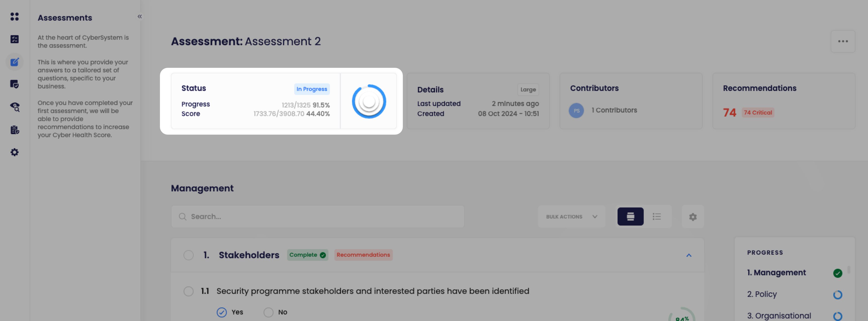Collapse the Assessments side panel
Viewport: 868px width, 321px height.
[x=140, y=17]
